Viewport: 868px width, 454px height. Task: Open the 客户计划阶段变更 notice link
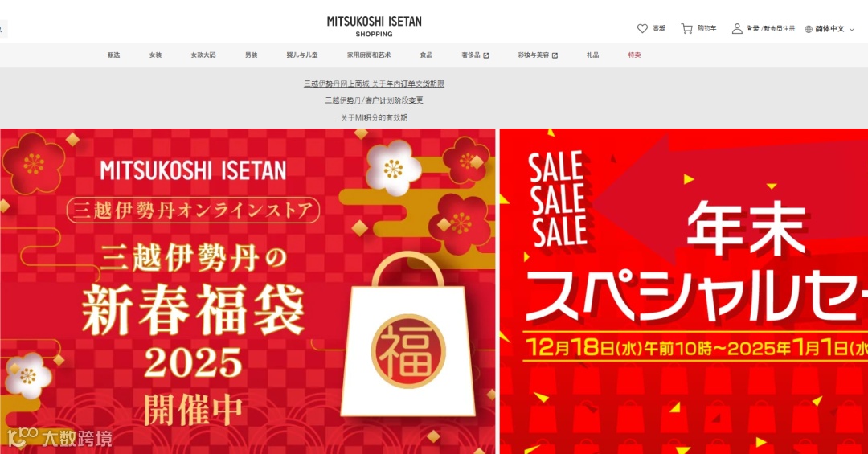coord(374,100)
